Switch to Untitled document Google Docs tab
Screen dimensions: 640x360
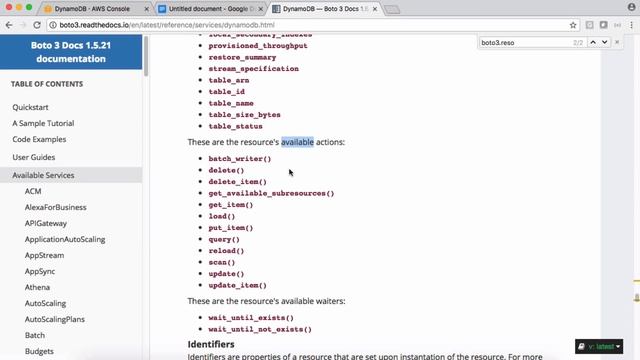coord(211,9)
